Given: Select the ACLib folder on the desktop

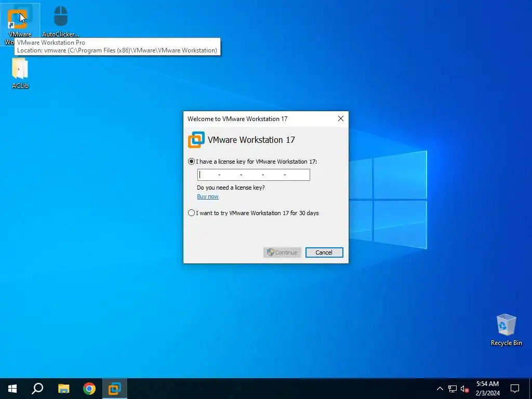Looking at the screenshot, I should pyautogui.click(x=20, y=73).
